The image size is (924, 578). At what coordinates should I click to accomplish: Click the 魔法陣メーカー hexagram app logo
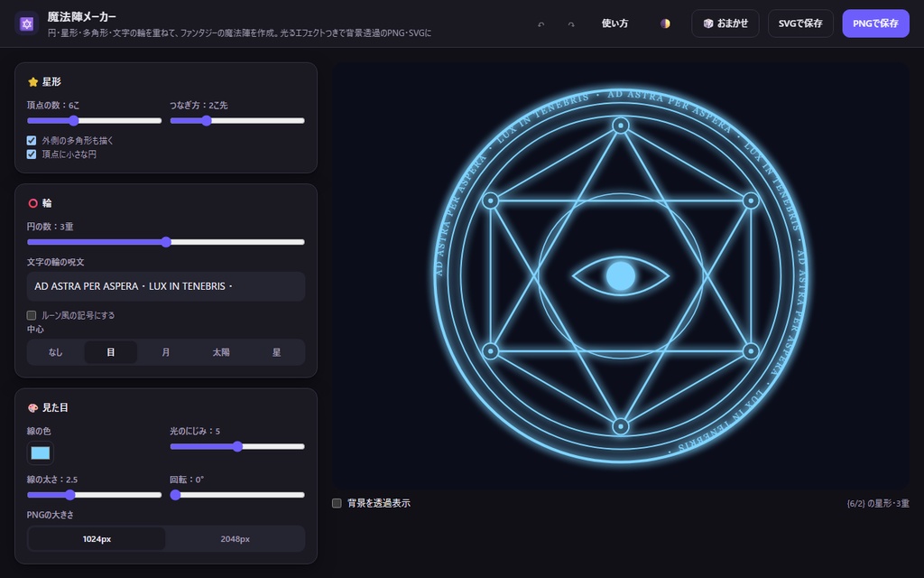click(x=26, y=23)
